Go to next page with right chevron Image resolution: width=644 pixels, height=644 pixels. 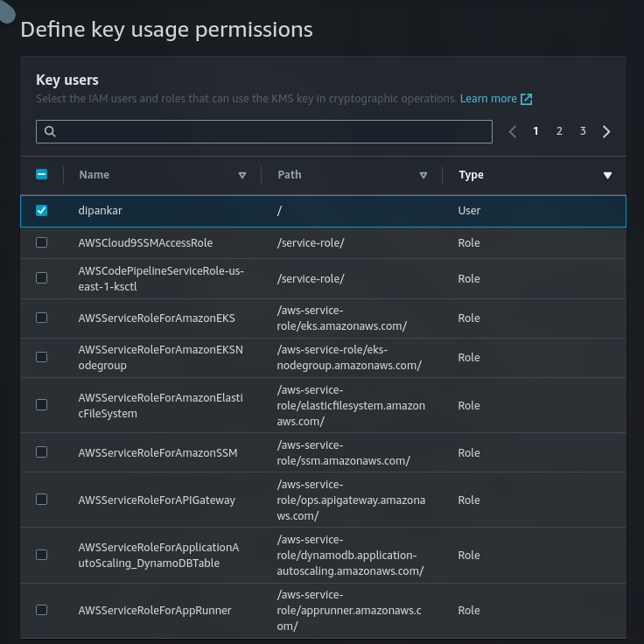606,131
